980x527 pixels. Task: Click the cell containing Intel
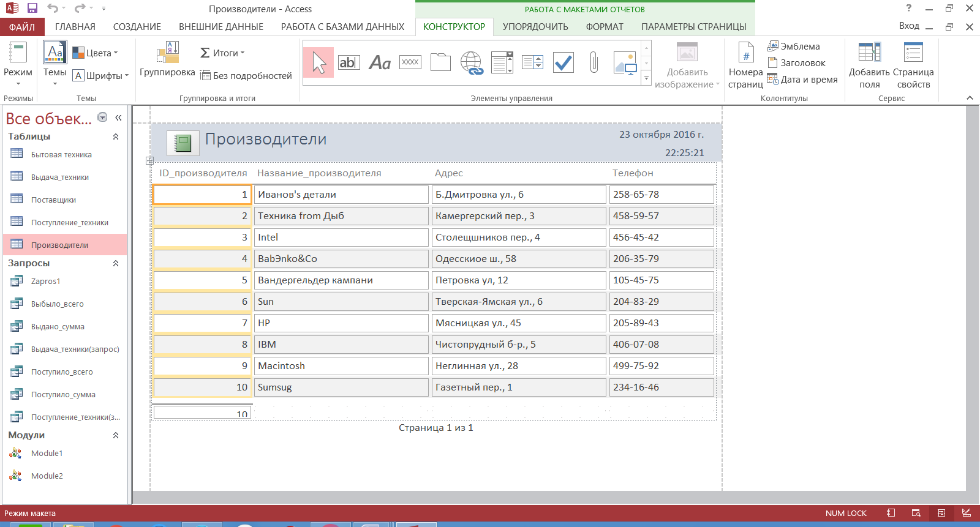[x=341, y=237]
